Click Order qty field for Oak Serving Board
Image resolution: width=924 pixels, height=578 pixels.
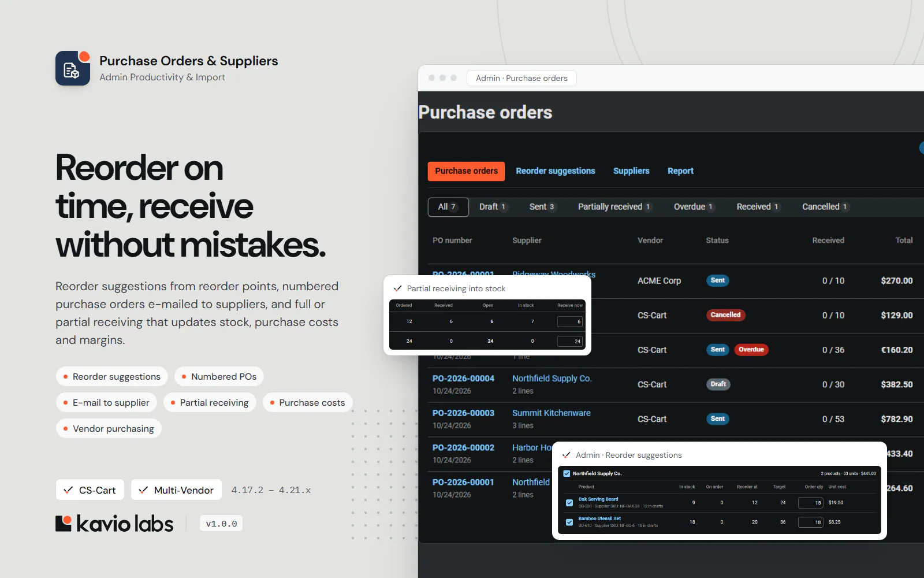[x=810, y=503]
